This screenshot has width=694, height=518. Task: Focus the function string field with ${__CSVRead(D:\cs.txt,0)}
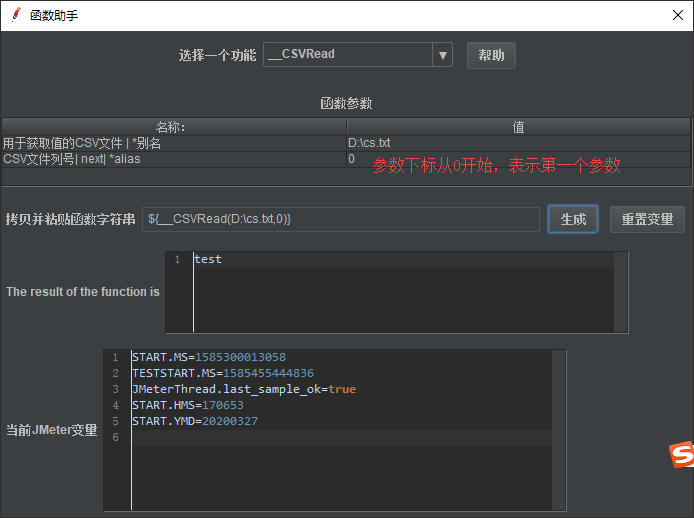pyautogui.click(x=341, y=219)
